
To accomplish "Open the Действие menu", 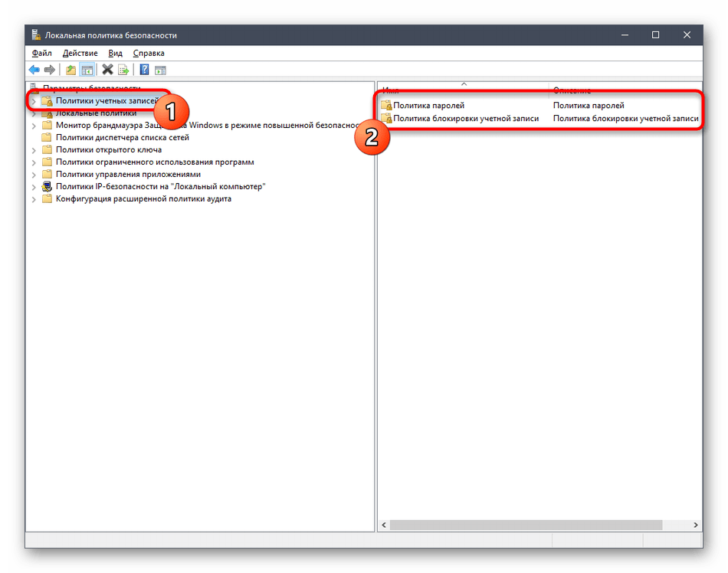I will click(80, 53).
